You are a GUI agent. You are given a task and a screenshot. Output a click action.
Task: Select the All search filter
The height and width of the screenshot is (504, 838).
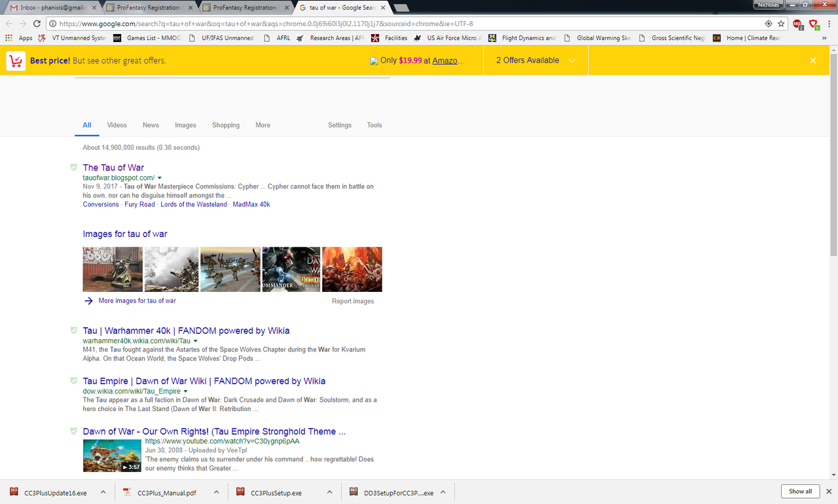[87, 125]
